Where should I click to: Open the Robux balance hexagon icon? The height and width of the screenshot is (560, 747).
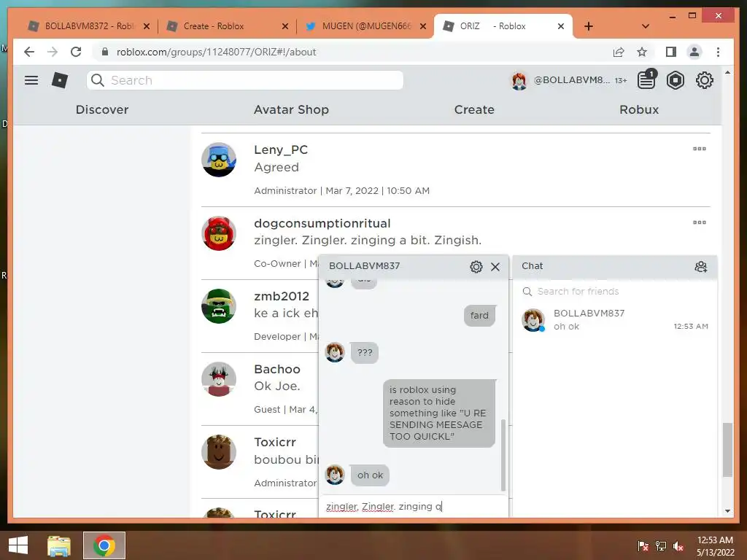675,80
